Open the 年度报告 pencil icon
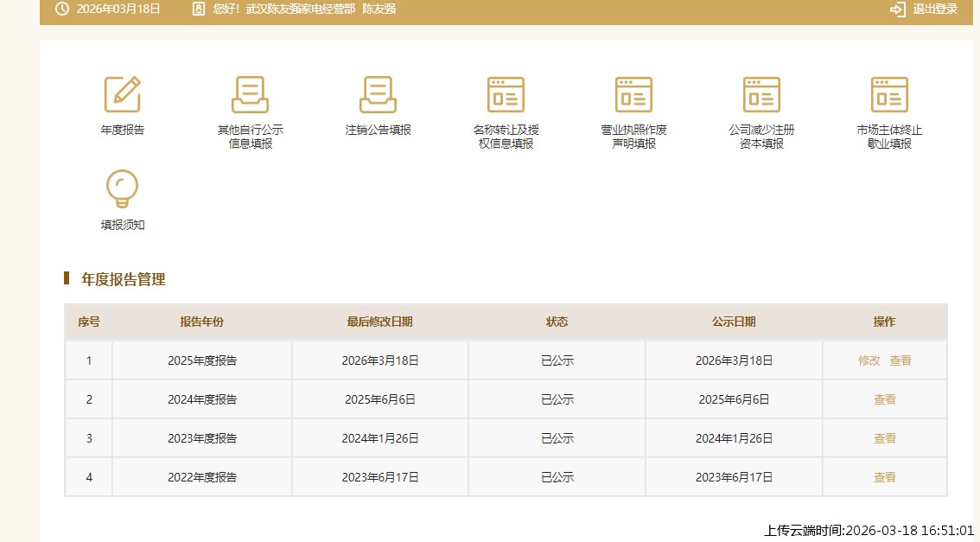The height and width of the screenshot is (542, 980). coord(122,95)
